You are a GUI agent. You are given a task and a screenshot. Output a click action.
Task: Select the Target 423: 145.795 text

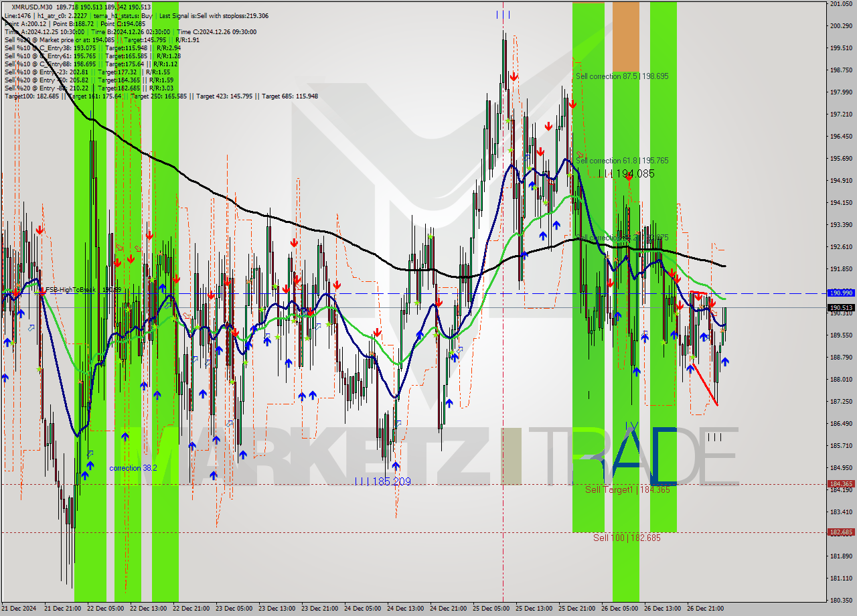(x=224, y=96)
